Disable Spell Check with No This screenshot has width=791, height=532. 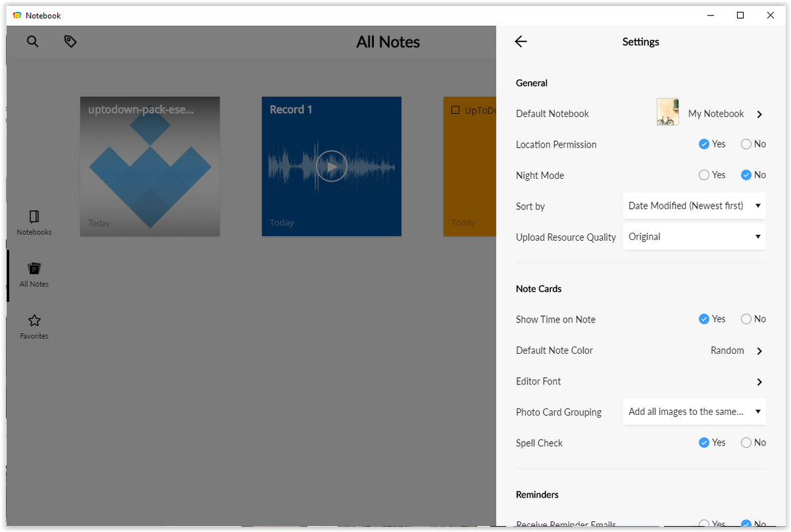746,442
